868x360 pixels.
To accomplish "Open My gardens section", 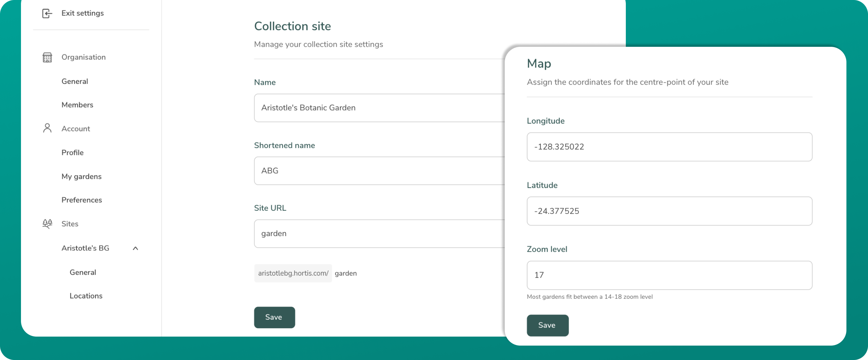I will [x=81, y=176].
